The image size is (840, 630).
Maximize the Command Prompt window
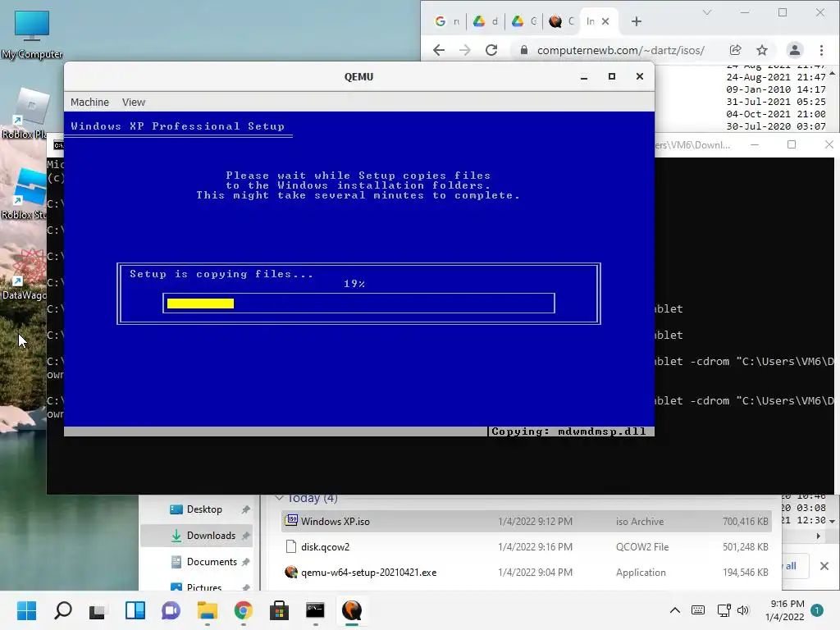pyautogui.click(x=792, y=144)
